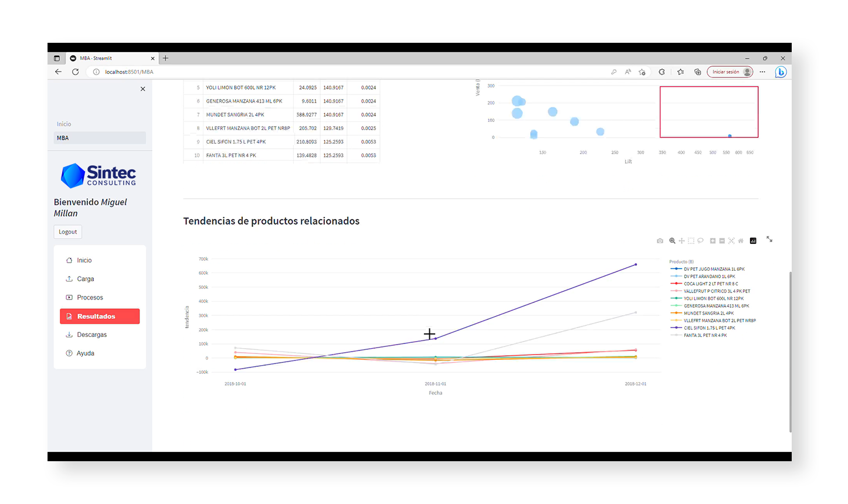
Task: Open the password manager key icon
Action: (613, 72)
